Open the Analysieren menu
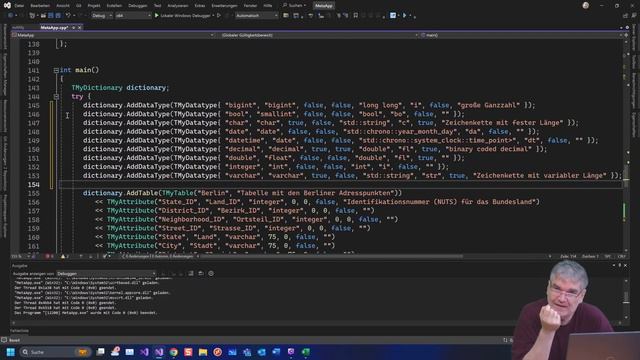Viewport: 640px width, 360px height. (178, 6)
